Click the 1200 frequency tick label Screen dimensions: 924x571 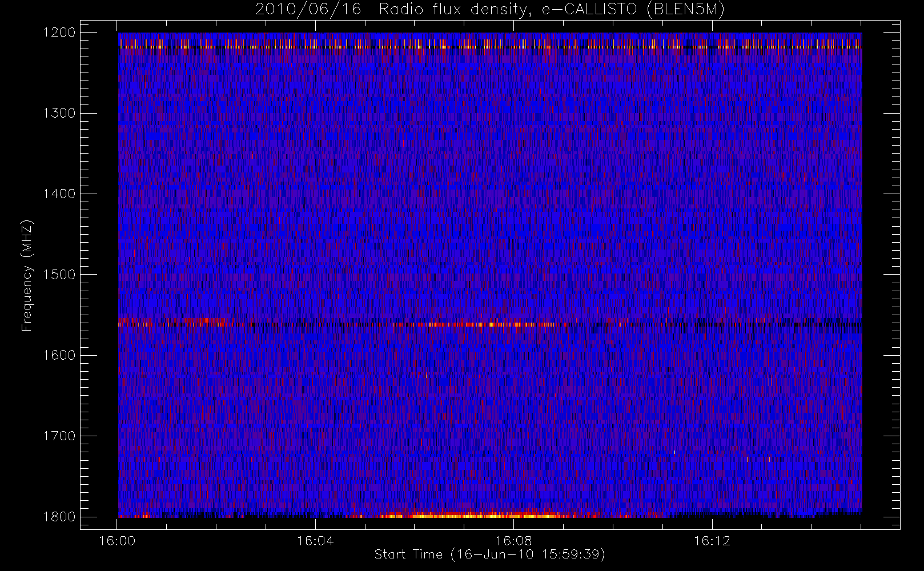(59, 33)
